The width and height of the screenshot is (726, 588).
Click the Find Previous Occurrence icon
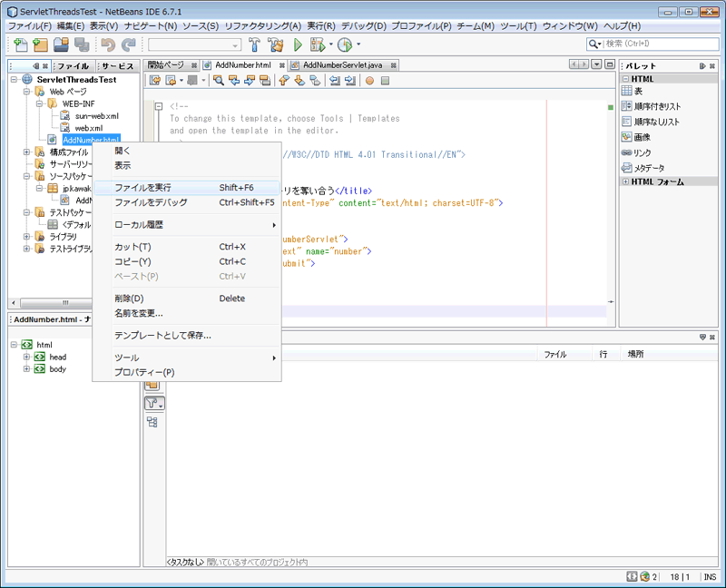click(x=234, y=81)
